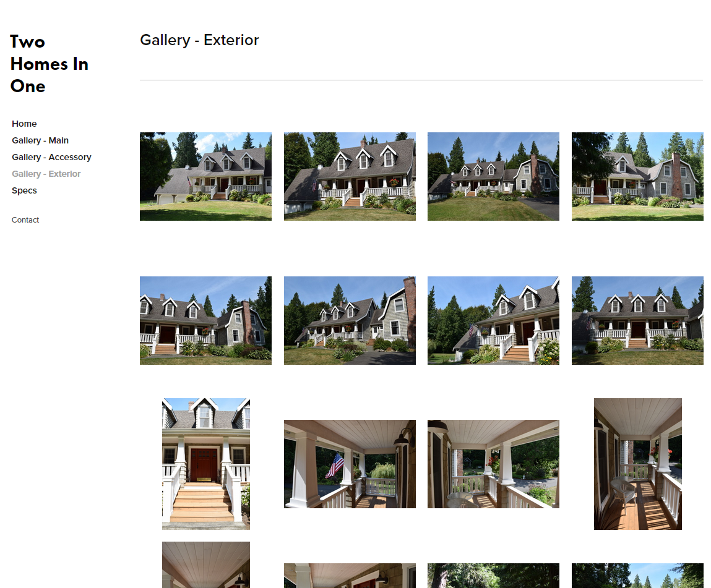
Task: Open bottom-row landscape porch photo with red door edge
Action: pyautogui.click(x=350, y=576)
